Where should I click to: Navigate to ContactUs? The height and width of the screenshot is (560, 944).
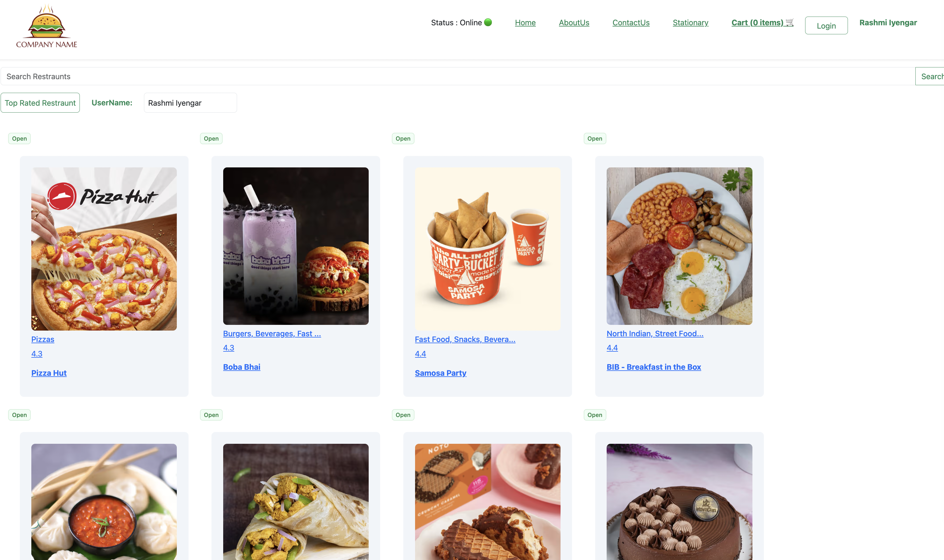[x=631, y=23]
